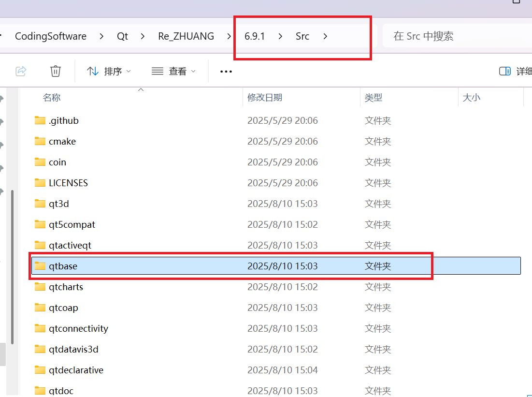Click the search in Src box
532x397 pixels.
457,36
